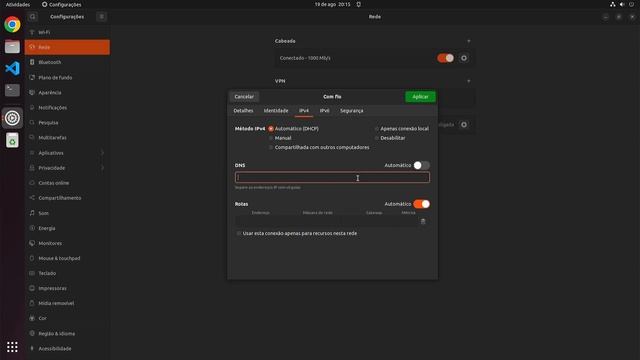Open the Configurações app menu in top bar

(62, 4)
